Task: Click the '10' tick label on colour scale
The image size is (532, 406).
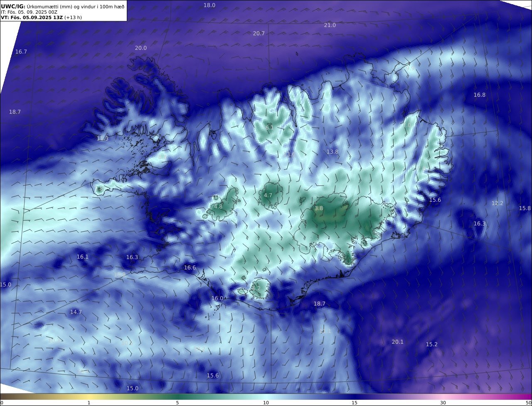Action: click(x=266, y=403)
